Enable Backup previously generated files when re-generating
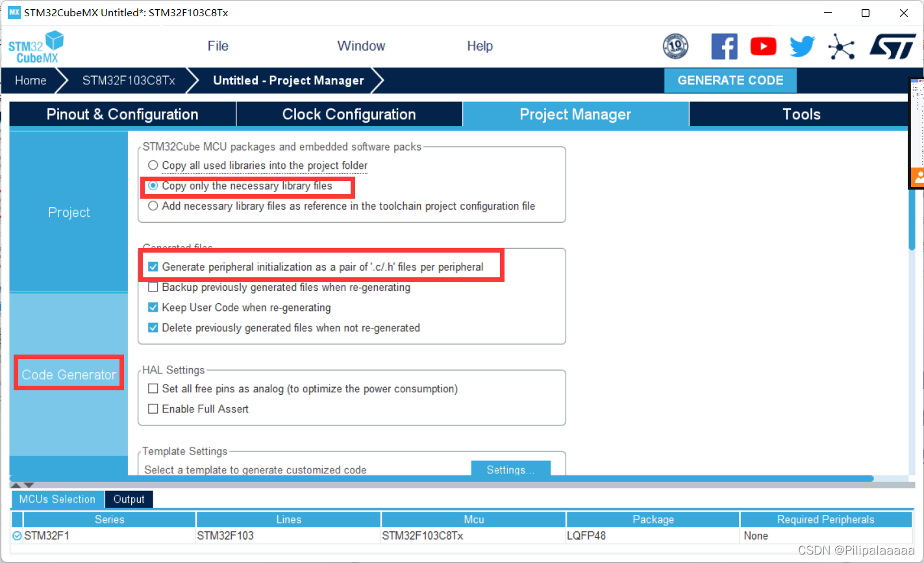The height and width of the screenshot is (563, 924). click(x=153, y=287)
